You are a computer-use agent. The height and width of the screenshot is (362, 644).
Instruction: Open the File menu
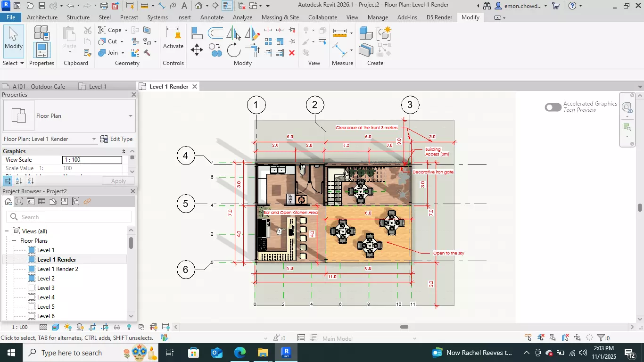pyautogui.click(x=10, y=17)
